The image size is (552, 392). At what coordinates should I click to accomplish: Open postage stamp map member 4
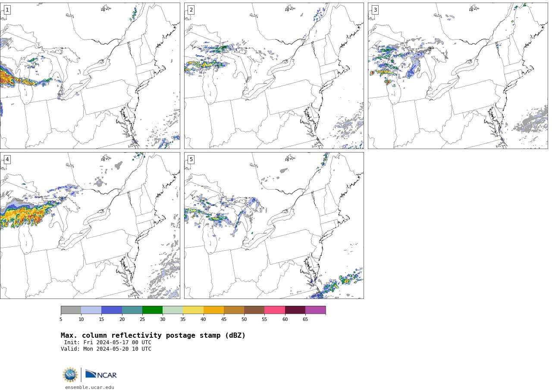(x=90, y=225)
